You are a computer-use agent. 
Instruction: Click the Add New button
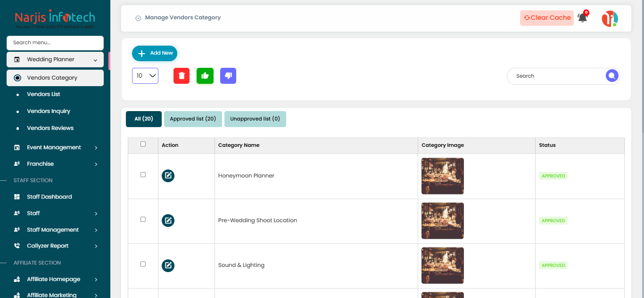point(155,53)
